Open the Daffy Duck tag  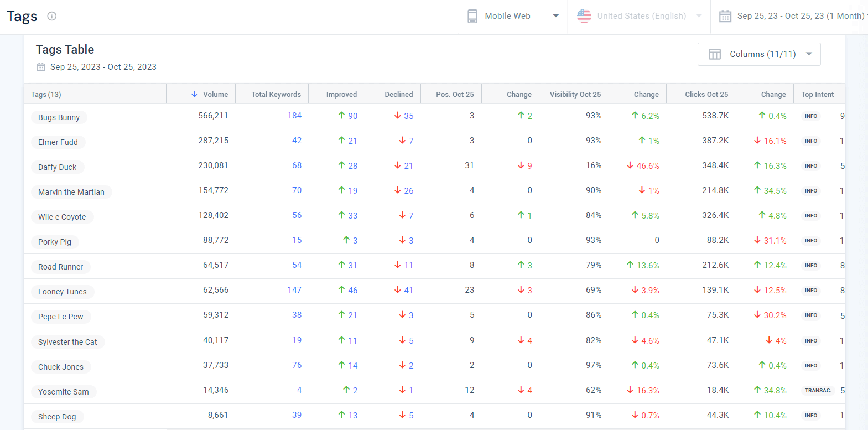pyautogui.click(x=58, y=167)
